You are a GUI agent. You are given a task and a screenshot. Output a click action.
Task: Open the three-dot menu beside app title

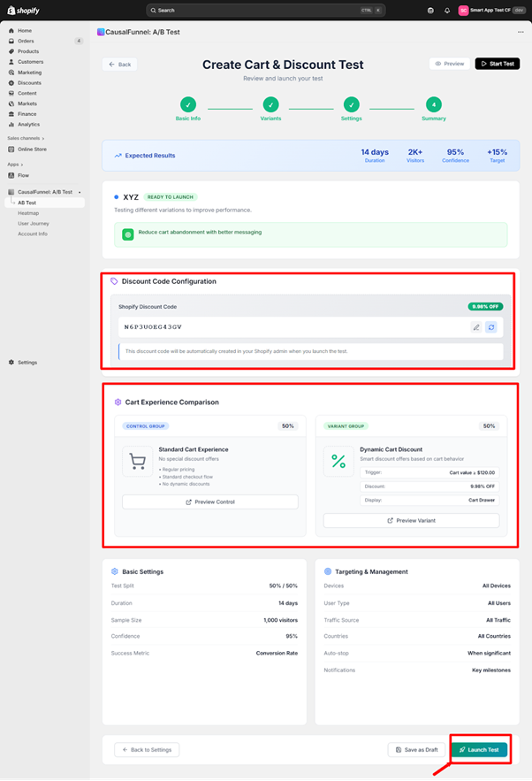click(521, 31)
